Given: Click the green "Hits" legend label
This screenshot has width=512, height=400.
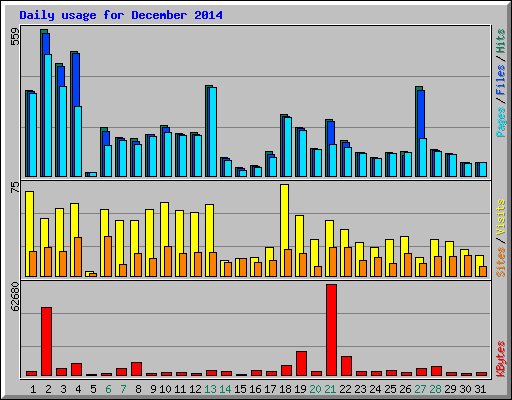Looking at the screenshot, I should pos(501,41).
